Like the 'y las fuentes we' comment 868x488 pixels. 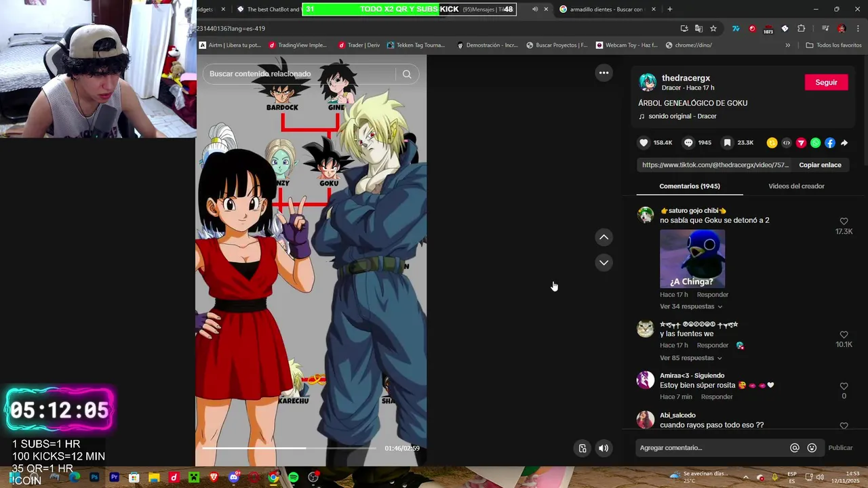point(844,335)
